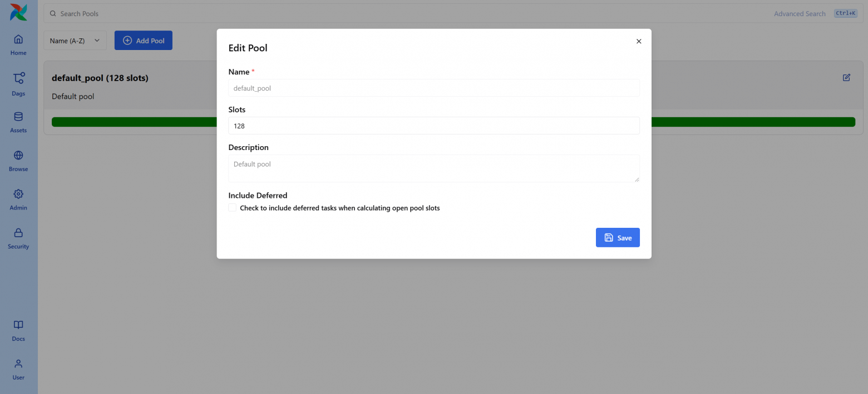Open the Name (A-Z) sort dropdown
This screenshot has width=868, height=394.
click(x=75, y=41)
